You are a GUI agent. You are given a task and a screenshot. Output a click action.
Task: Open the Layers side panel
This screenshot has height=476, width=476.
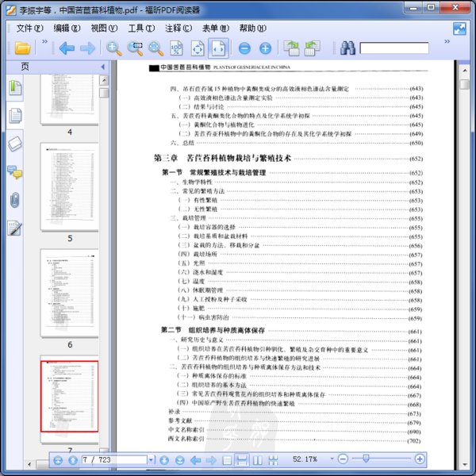click(15, 144)
